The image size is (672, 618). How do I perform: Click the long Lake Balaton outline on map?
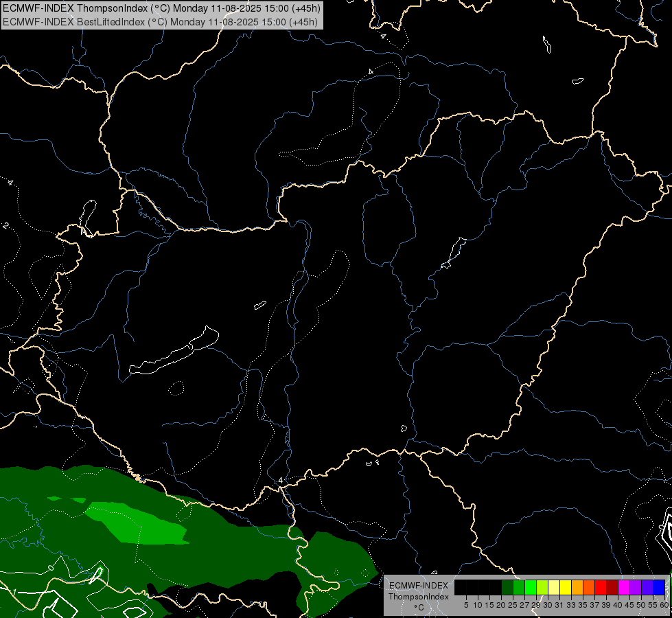point(174,350)
